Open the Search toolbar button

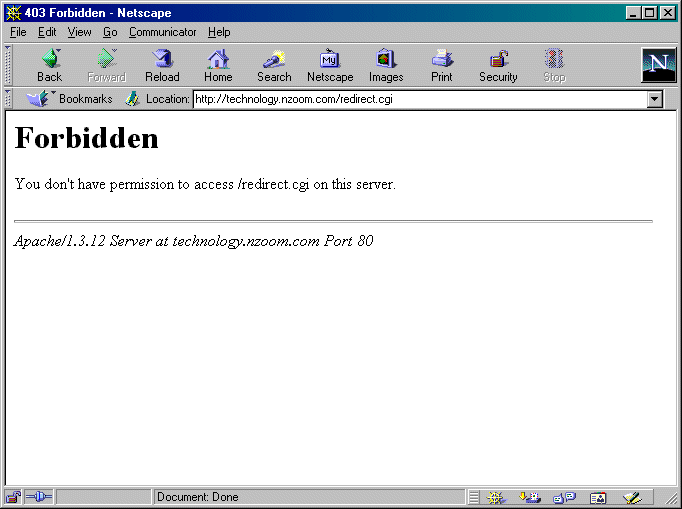pos(274,65)
